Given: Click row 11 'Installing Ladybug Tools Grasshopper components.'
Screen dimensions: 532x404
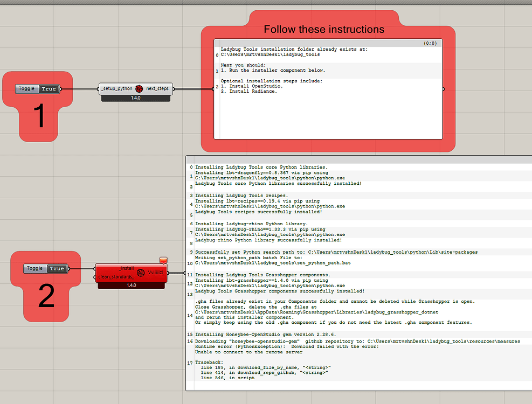Looking at the screenshot, I should (x=262, y=275).
